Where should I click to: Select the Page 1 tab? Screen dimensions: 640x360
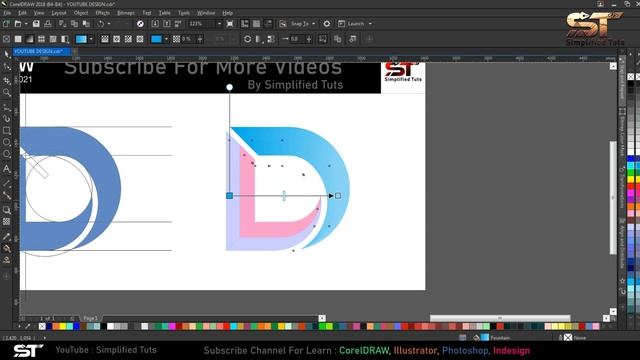click(x=90, y=318)
